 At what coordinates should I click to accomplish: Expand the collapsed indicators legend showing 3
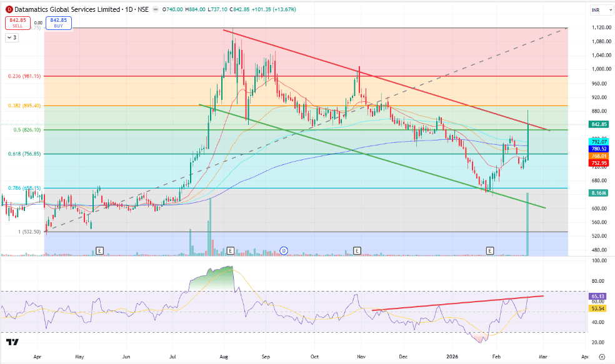tap(12, 37)
